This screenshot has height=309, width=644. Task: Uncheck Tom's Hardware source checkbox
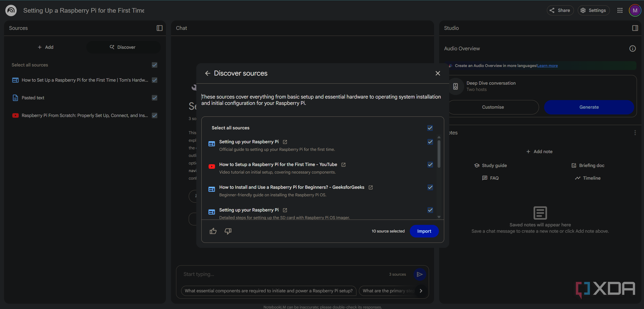coord(155,80)
